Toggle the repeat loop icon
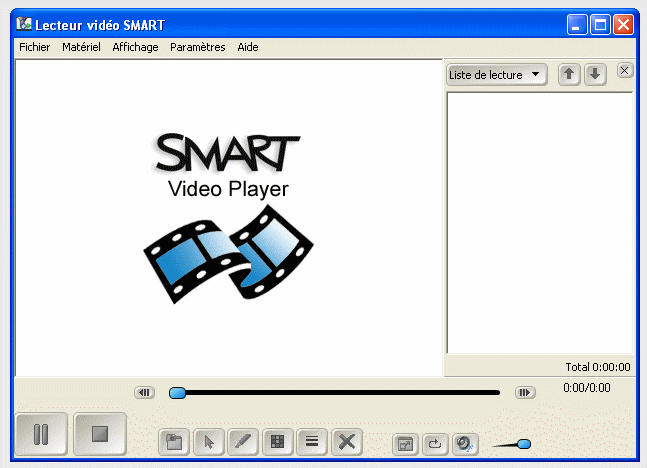Viewport: 647px width, 468px height. point(435,444)
